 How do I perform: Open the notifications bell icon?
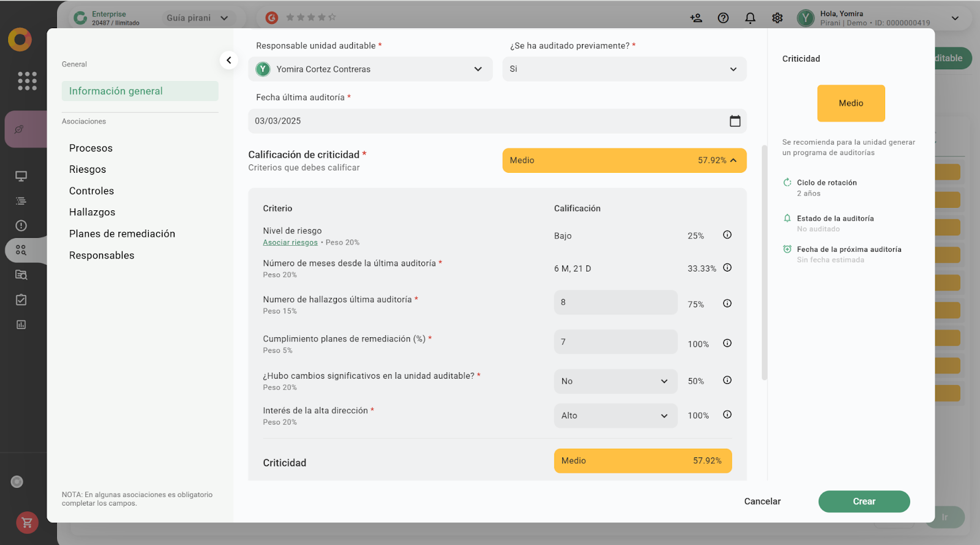tap(750, 18)
